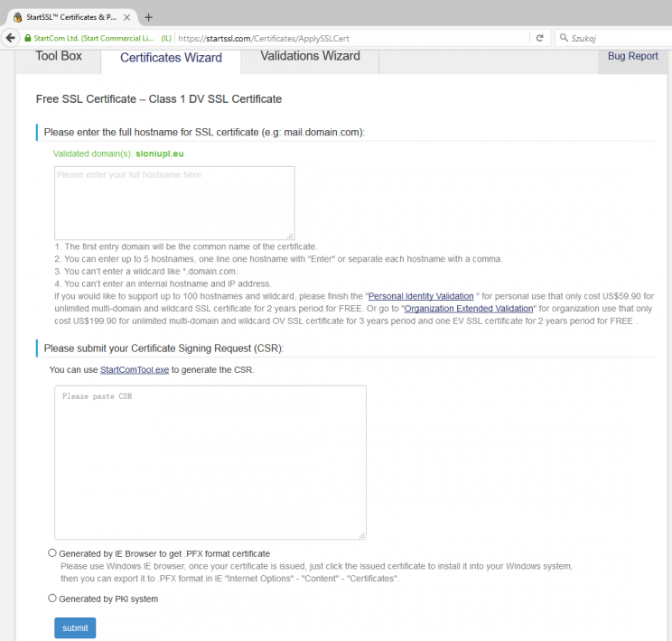Image resolution: width=672 pixels, height=641 pixels.
Task: Click the Free SSL Certificate heading text
Action: click(x=159, y=99)
